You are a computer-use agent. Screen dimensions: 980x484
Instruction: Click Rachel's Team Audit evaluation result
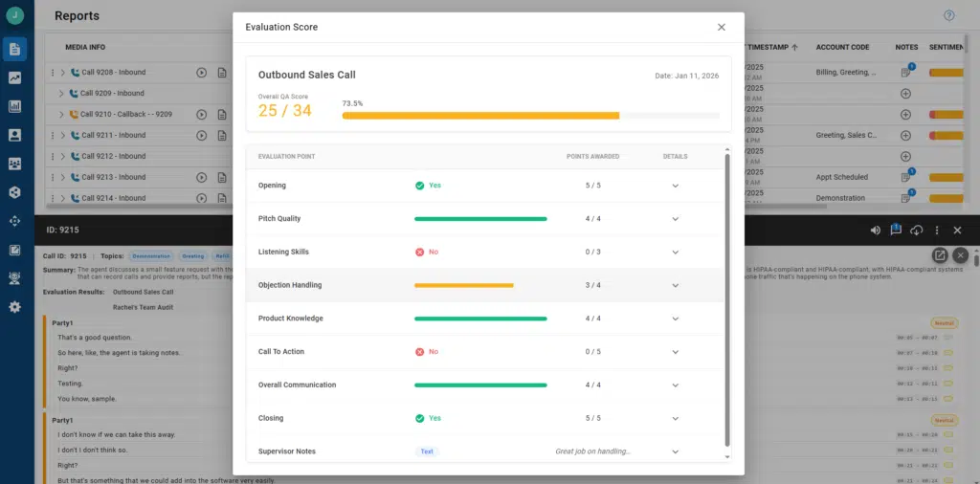coord(144,307)
